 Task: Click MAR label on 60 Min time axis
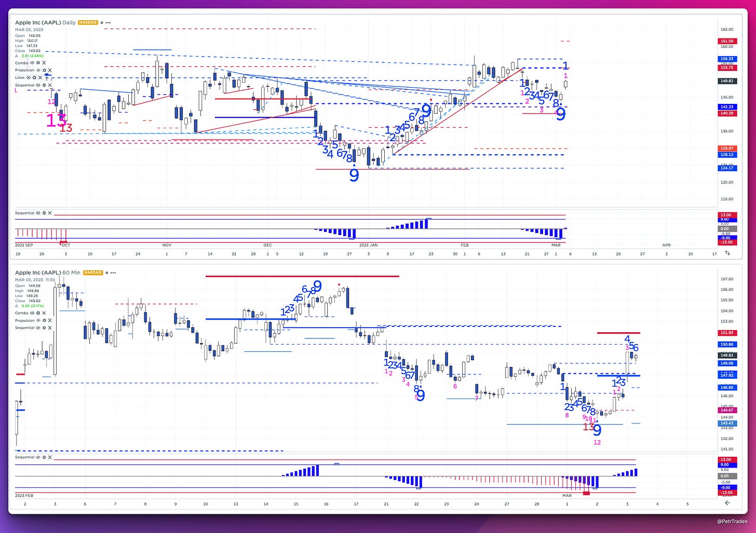point(567,496)
